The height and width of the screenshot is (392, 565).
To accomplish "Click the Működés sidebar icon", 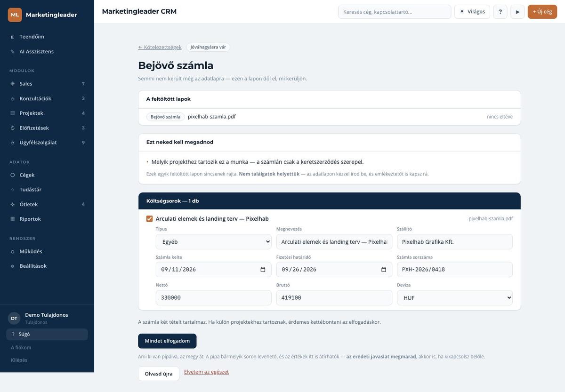I will click(12, 252).
